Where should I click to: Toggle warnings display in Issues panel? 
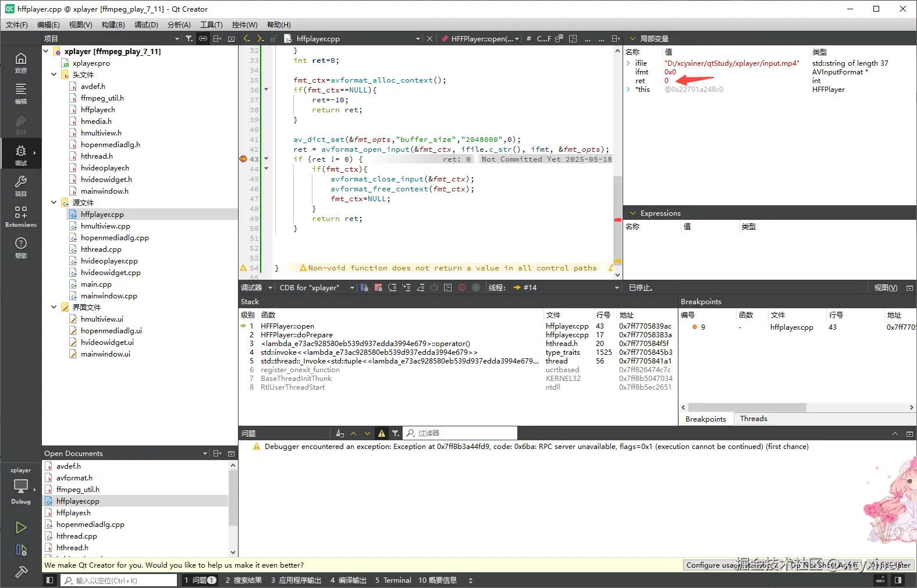pyautogui.click(x=382, y=433)
